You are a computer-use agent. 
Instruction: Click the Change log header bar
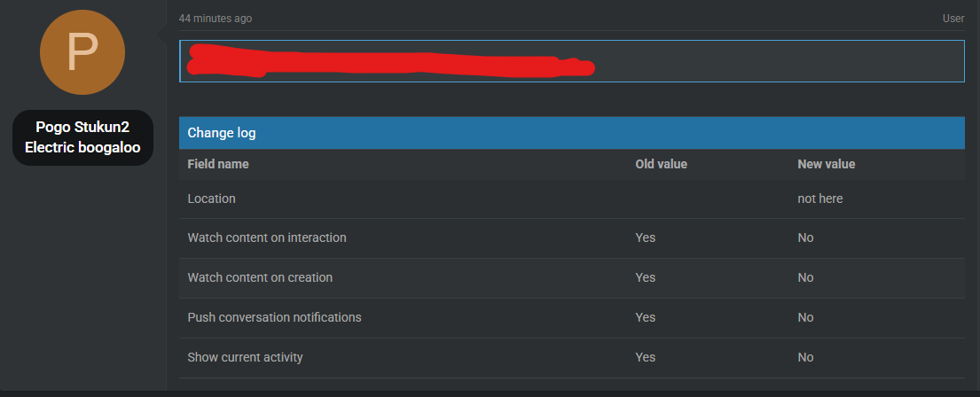click(572, 133)
